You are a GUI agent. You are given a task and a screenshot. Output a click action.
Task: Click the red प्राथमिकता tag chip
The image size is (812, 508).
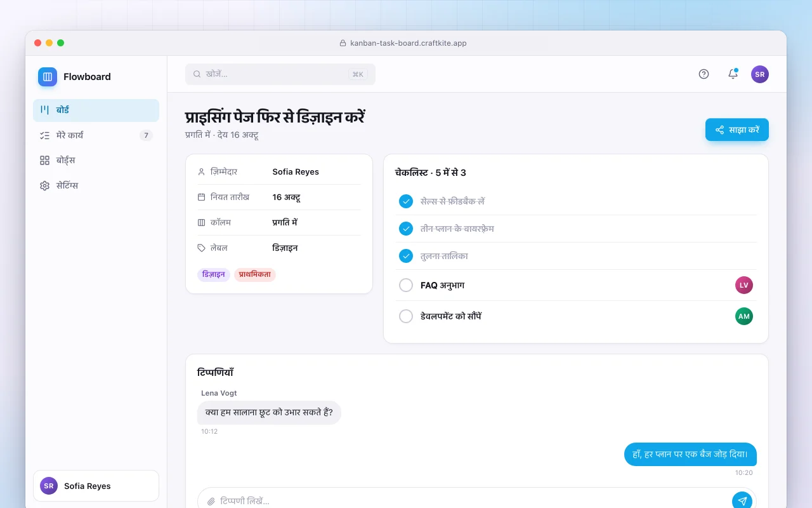coord(255,275)
